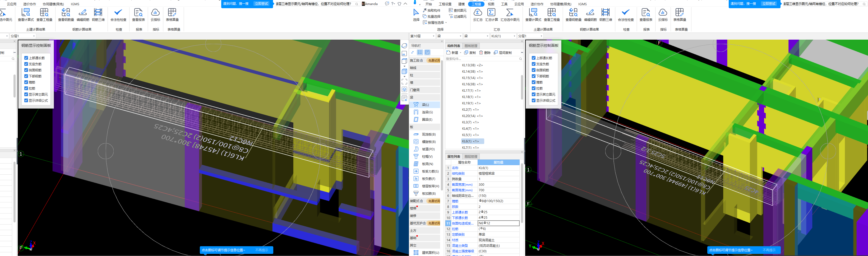Click the 删除 button in component list
Image resolution: width=868 pixels, height=256 pixels.
point(484,53)
